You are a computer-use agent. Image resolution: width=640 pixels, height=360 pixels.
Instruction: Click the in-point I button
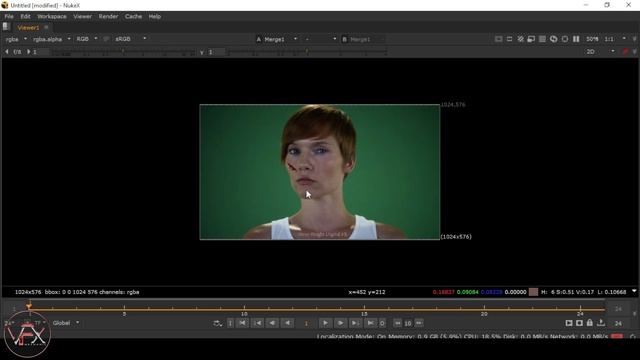(x=230, y=323)
